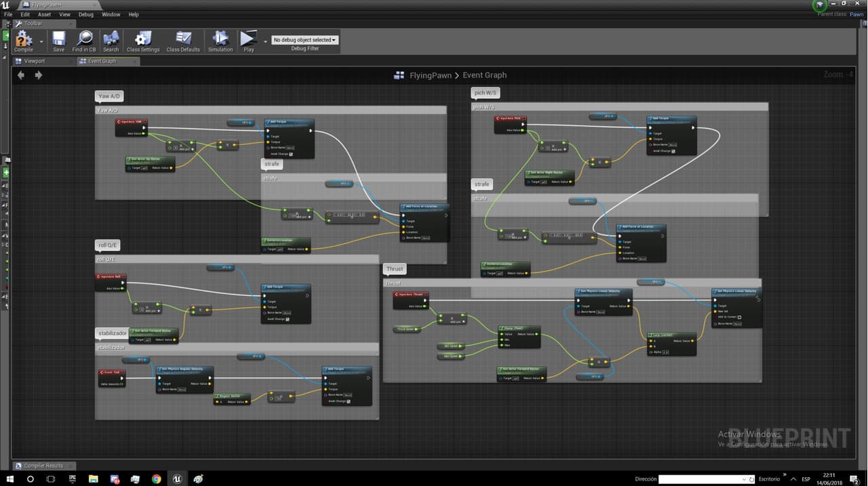868x486 pixels.
Task: Toggle Add to Current checkbox on Set Physics Linear Velocity
Action: pos(739,317)
